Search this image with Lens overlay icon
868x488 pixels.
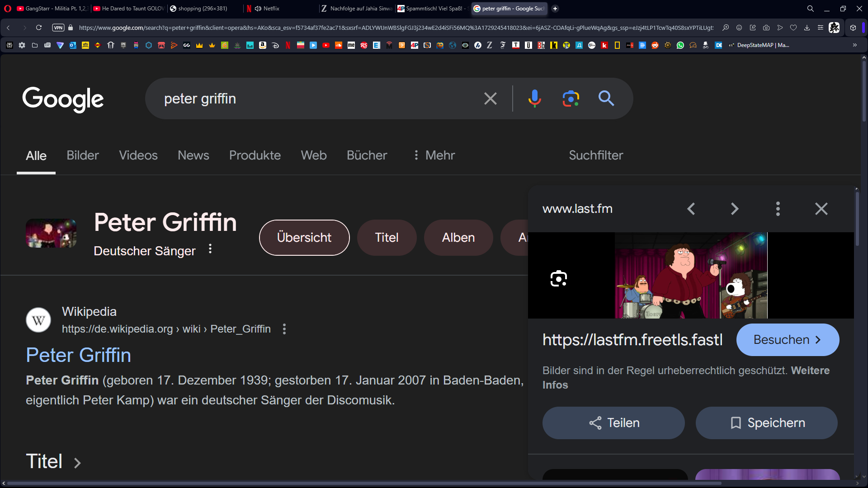[x=559, y=279]
